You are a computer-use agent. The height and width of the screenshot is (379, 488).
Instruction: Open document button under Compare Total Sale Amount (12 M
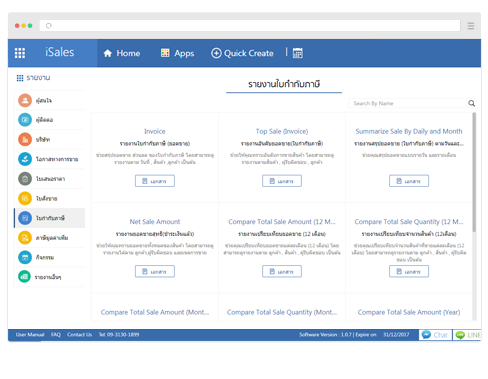282,272
